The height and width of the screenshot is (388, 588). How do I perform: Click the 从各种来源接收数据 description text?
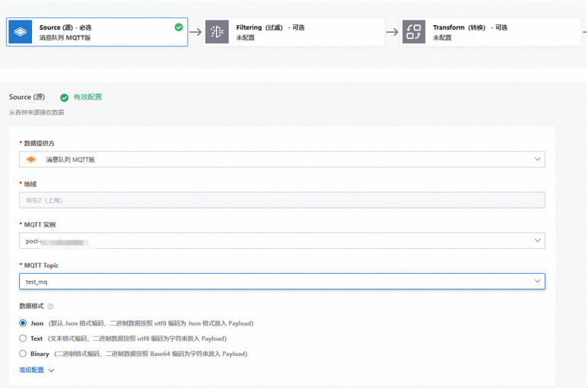coord(37,113)
